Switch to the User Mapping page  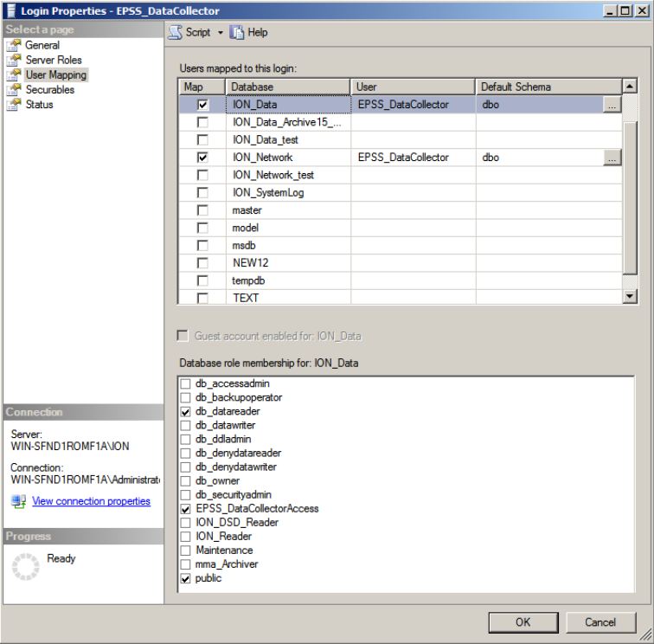point(56,75)
